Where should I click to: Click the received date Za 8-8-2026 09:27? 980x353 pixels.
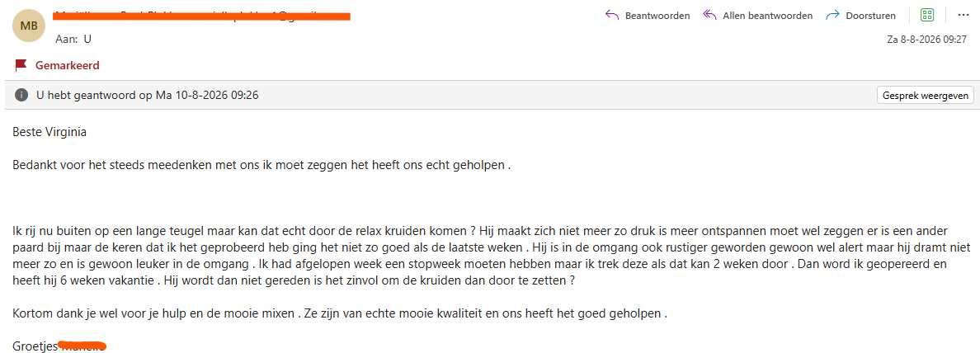[x=927, y=40]
